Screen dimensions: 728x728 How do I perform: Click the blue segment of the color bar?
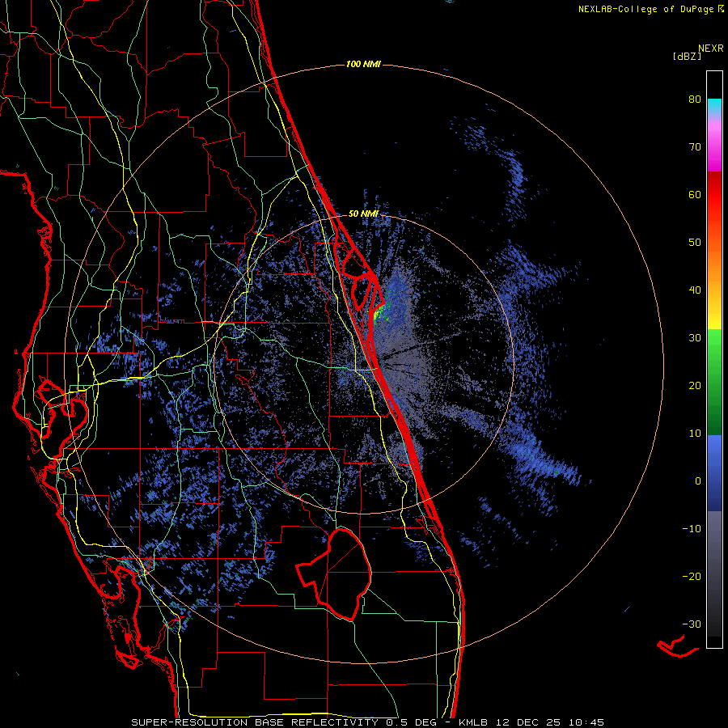pyautogui.click(x=714, y=472)
